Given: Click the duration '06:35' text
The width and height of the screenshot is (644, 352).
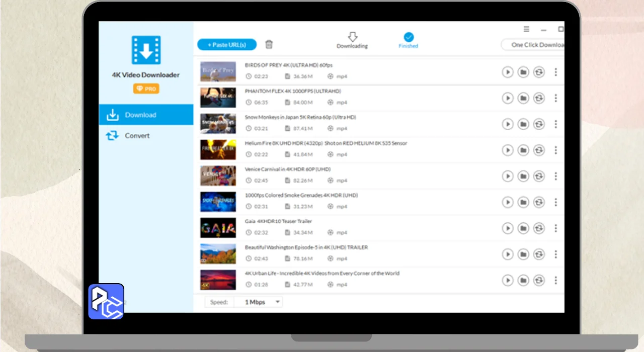Looking at the screenshot, I should coord(261,103).
